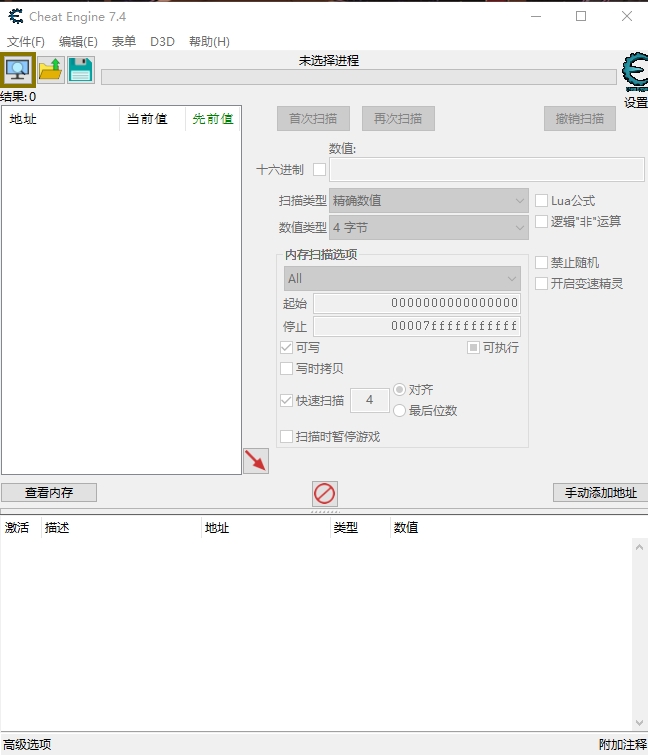Click the 数值 input field
Screen dimensions: 648x755
pos(487,169)
